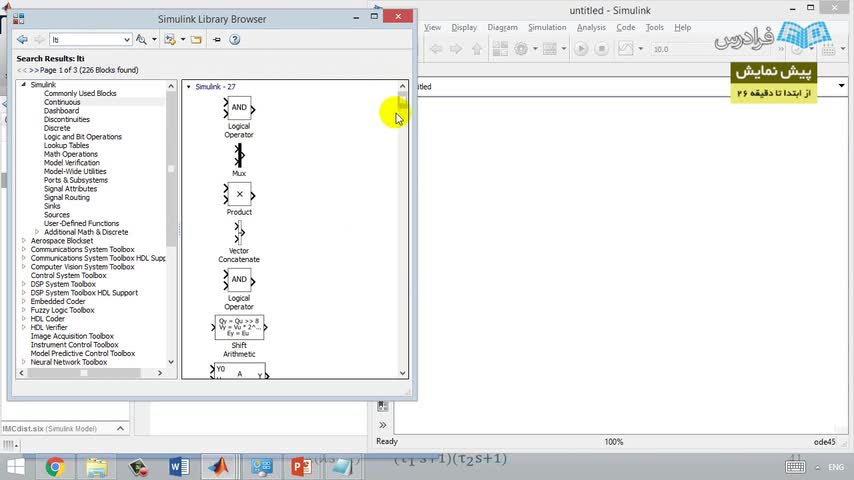Expand DSP System Toolbox node
This screenshot has height=480, width=854.
[x=23, y=284]
